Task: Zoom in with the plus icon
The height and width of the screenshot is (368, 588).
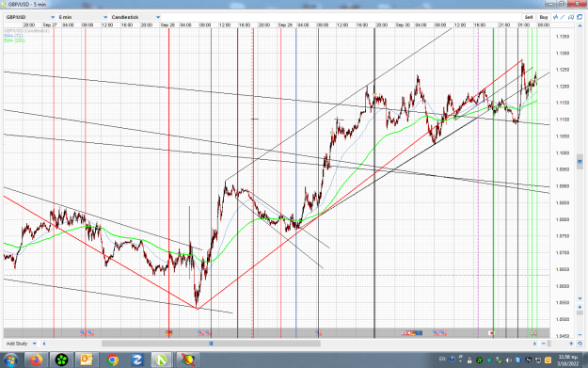Action: (x=571, y=344)
